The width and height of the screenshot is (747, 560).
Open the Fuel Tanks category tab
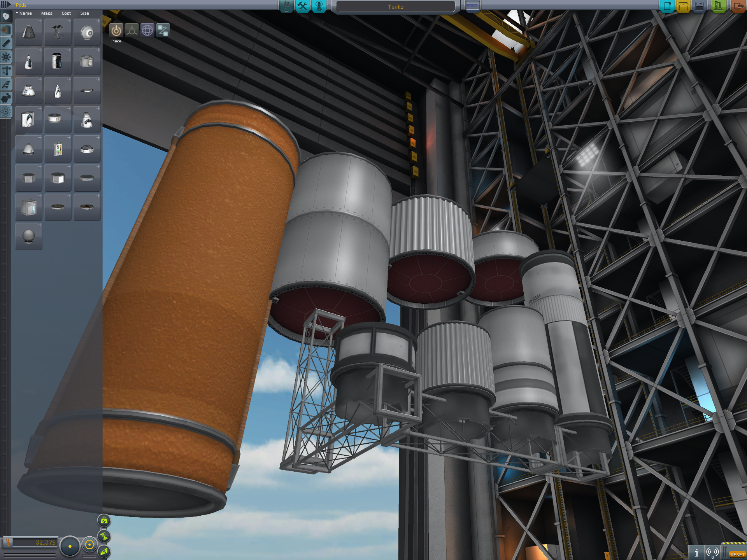(x=6, y=30)
